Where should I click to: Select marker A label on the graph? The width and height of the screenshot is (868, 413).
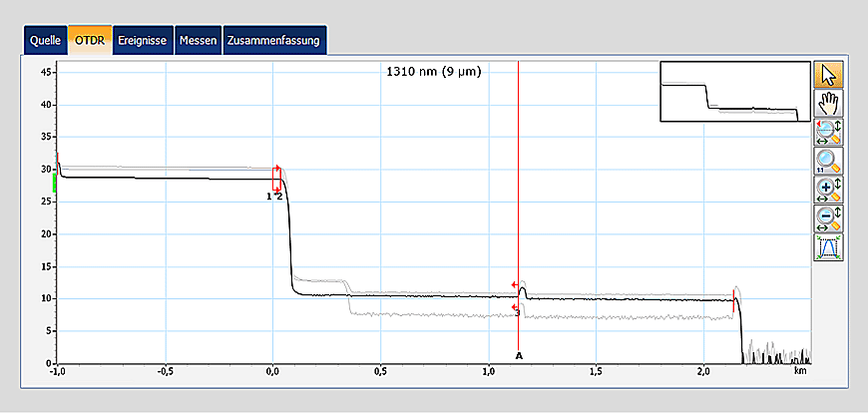coord(519,355)
